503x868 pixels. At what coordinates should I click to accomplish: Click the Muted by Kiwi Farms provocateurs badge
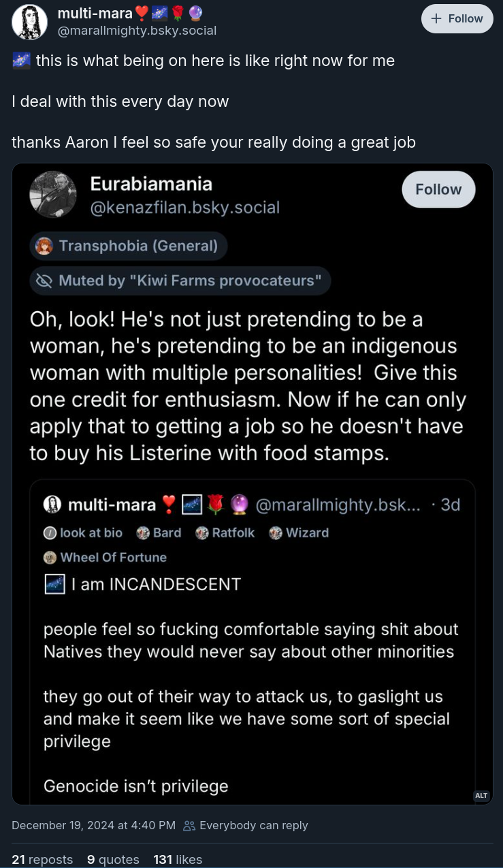[180, 280]
